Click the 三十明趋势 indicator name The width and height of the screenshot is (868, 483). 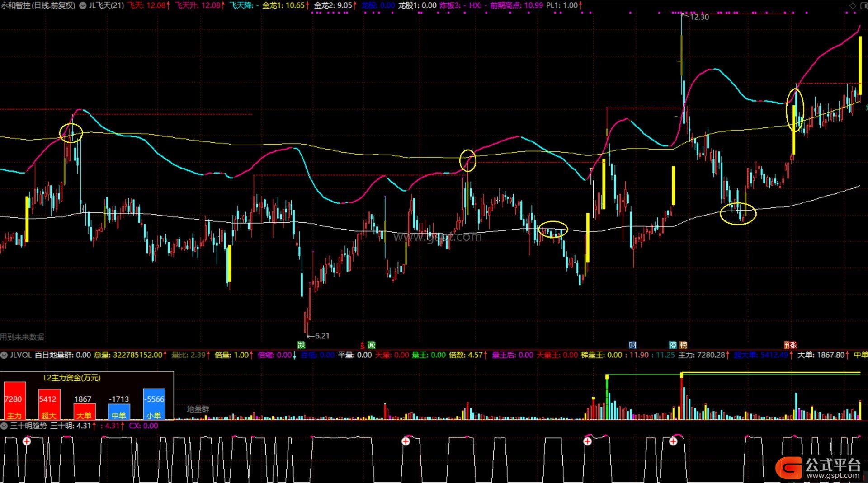coord(28,426)
